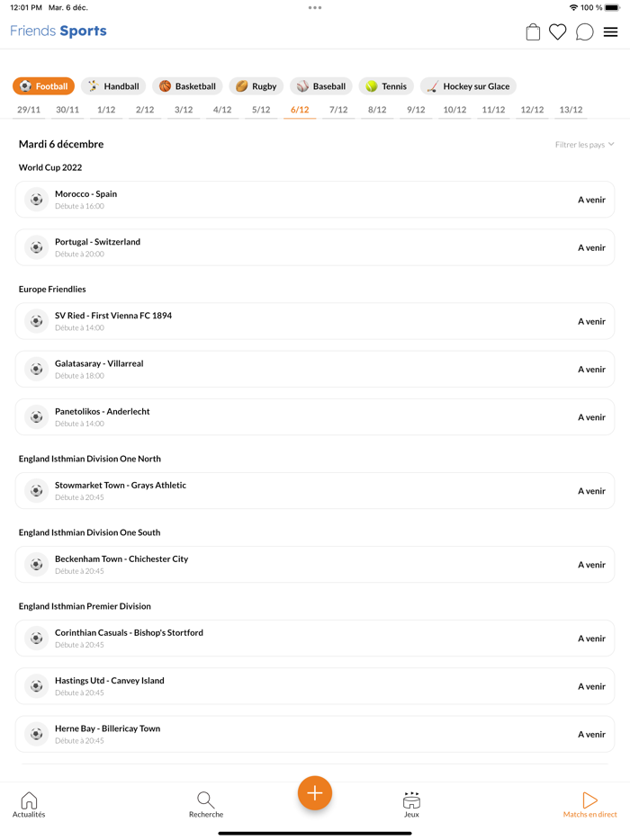Screen dimensions: 630x840
Task: Open the Recherche search tab
Action: coord(206,805)
